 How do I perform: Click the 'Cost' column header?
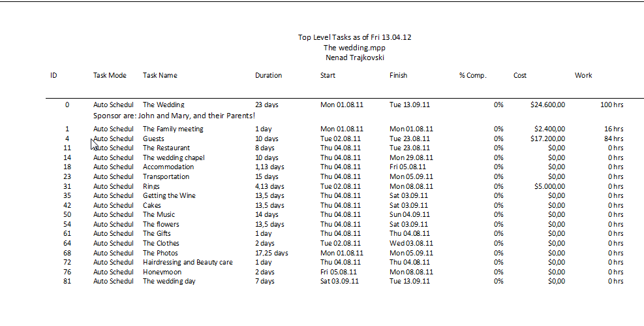coord(520,75)
